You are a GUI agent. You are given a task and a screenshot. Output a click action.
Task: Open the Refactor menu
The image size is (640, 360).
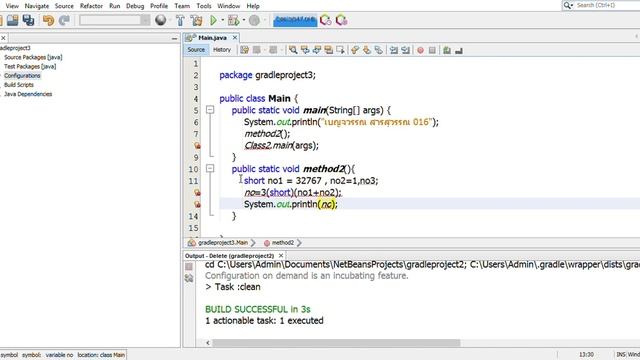tap(91, 6)
